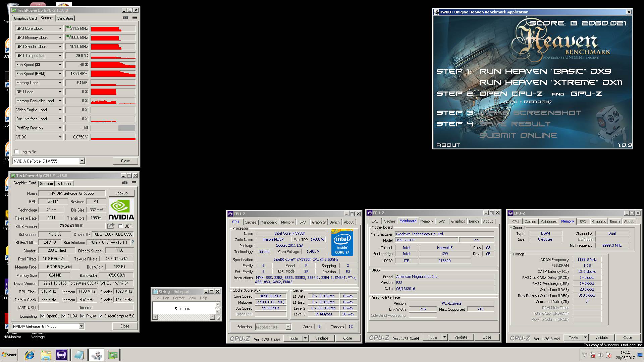Viewport: 644px width, 362px height.
Task: Toggle the CUDA computing checkbox
Action: click(x=63, y=316)
